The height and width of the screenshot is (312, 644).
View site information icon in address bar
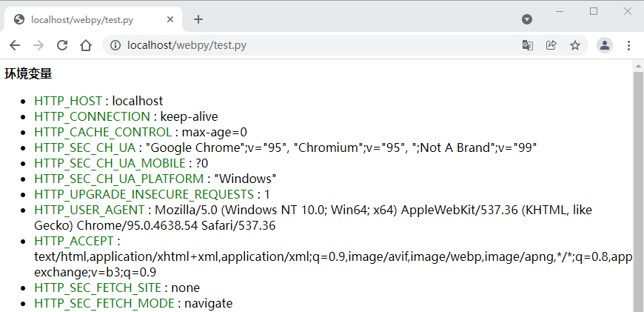point(115,45)
